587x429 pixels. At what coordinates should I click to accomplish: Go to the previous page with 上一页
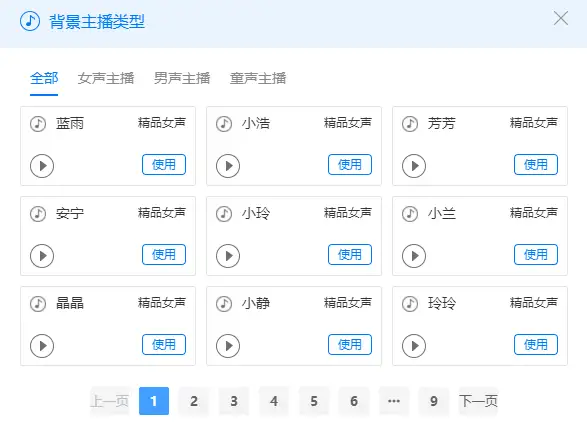pos(110,401)
